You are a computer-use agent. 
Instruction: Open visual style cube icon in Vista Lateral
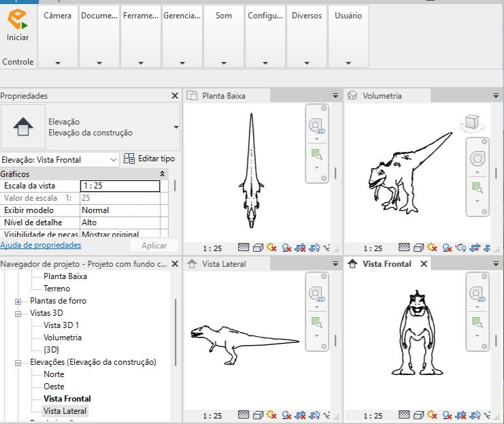258,415
